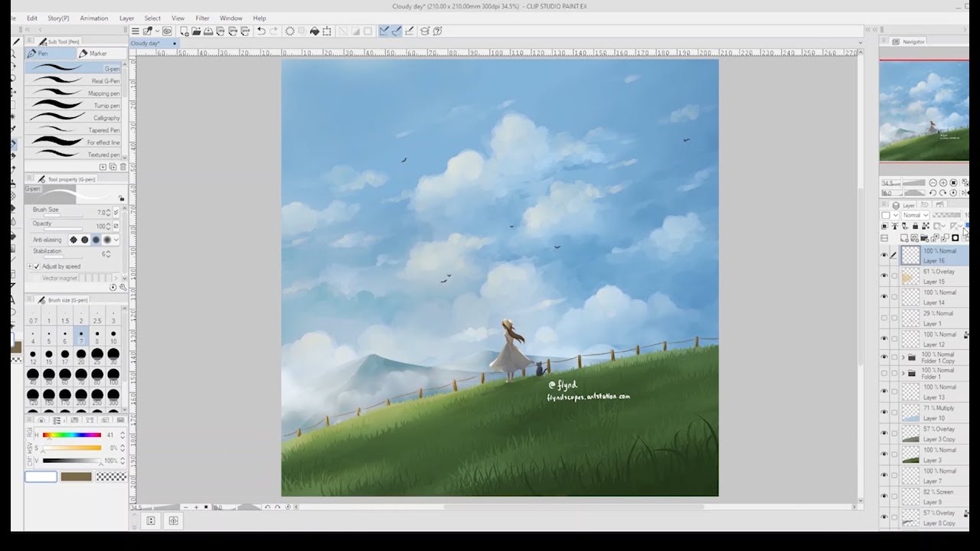Screen dimensions: 980x551
Task: Open file using the folder icon
Action: point(196,31)
